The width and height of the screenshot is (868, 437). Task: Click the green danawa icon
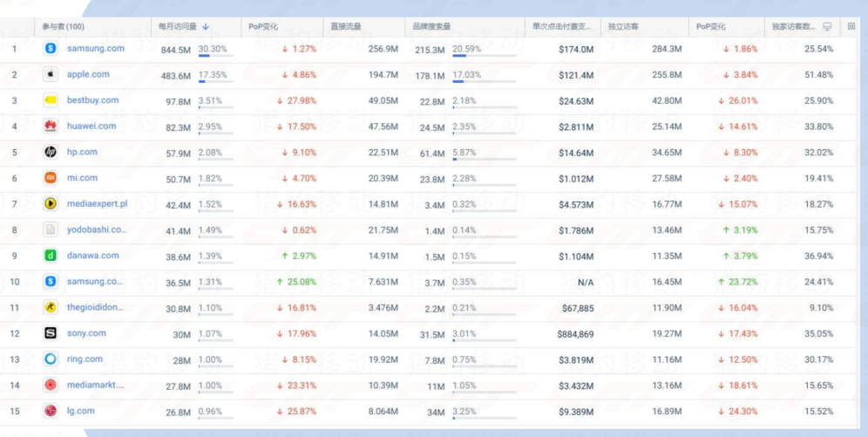[51, 256]
